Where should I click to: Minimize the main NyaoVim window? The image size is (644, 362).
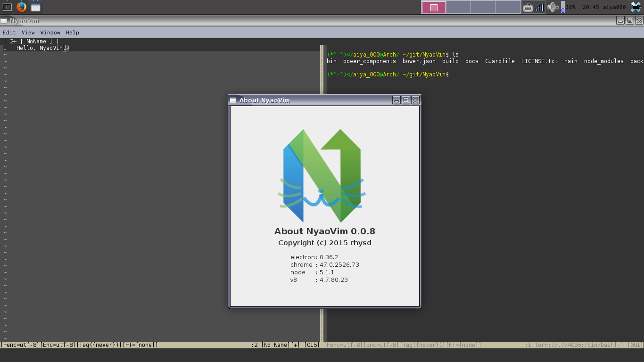coord(620,20)
